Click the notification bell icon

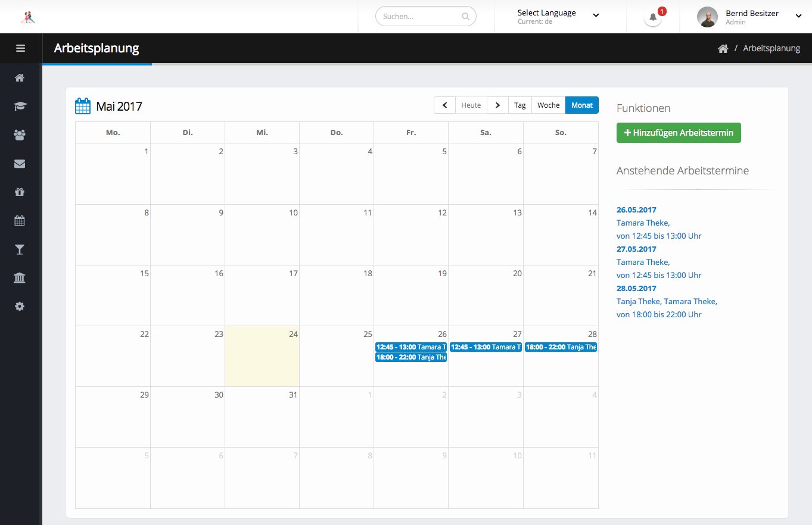pos(653,17)
